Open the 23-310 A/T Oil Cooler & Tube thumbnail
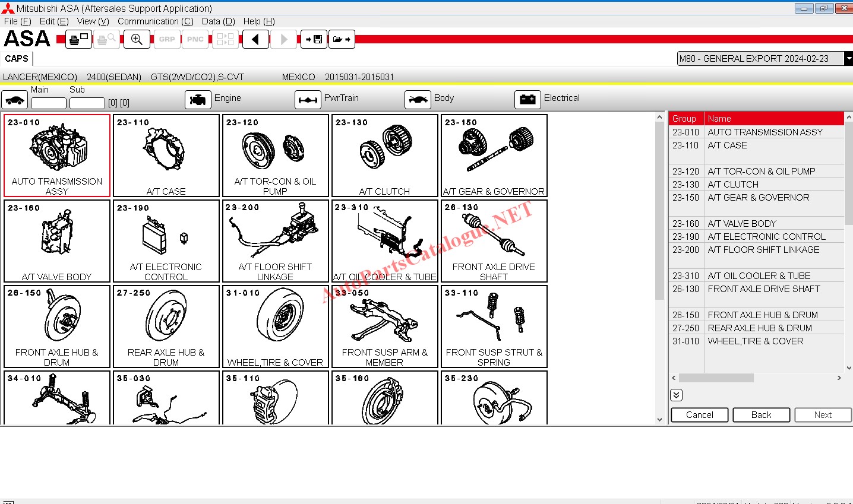This screenshot has width=853, height=504. [x=385, y=241]
